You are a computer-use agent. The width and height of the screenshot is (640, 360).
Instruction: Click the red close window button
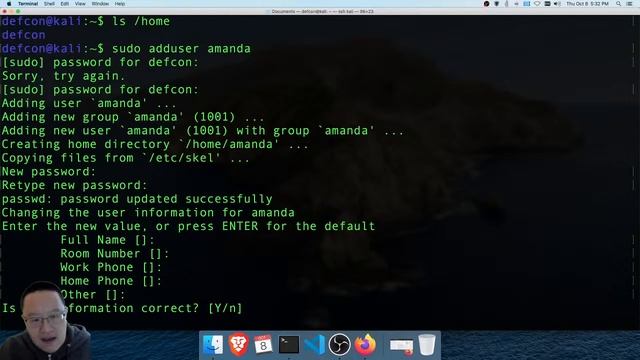tap(4, 11)
